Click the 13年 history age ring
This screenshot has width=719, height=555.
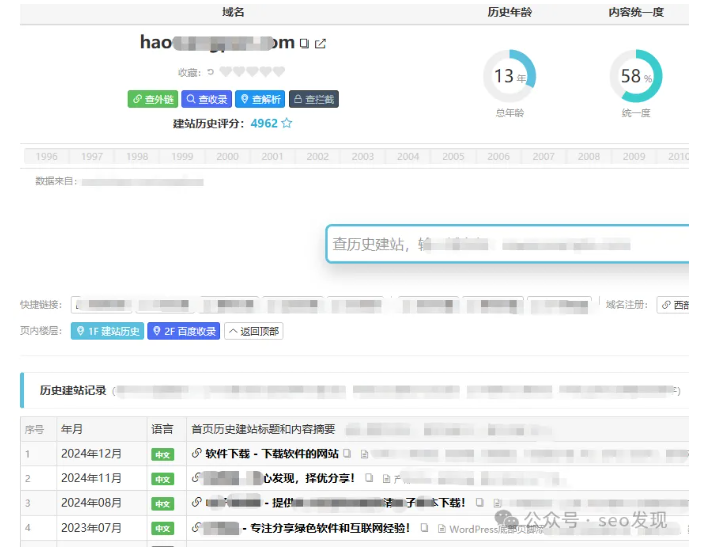(509, 76)
